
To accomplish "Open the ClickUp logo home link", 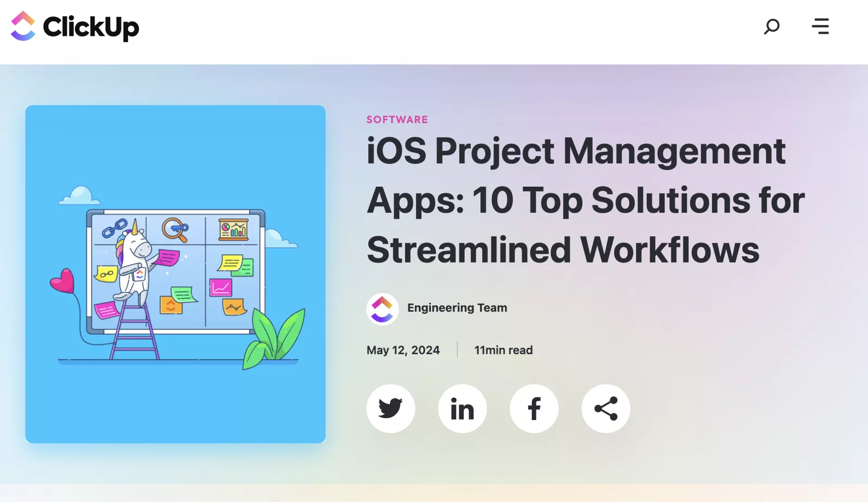I will (75, 26).
